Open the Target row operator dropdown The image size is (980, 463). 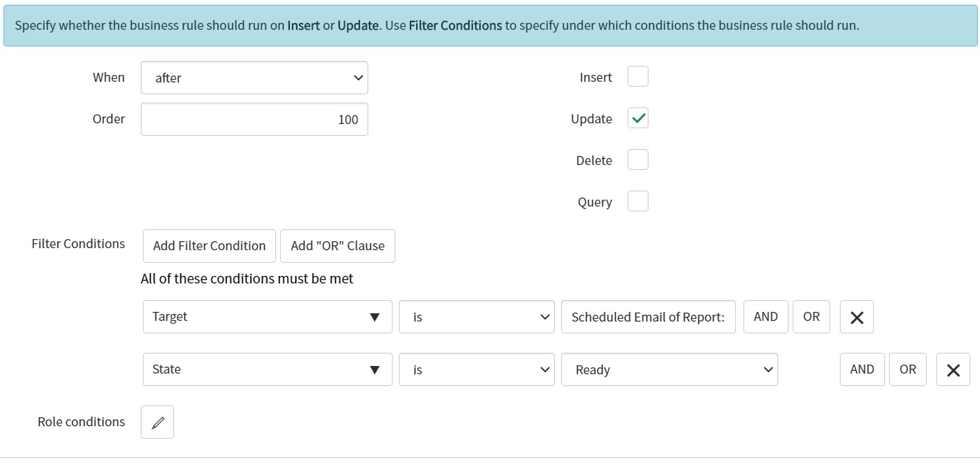476,317
